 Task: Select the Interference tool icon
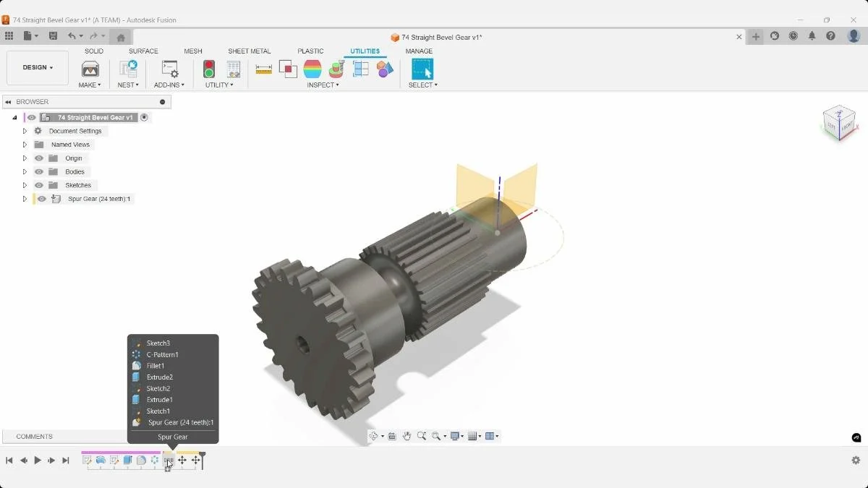(288, 69)
